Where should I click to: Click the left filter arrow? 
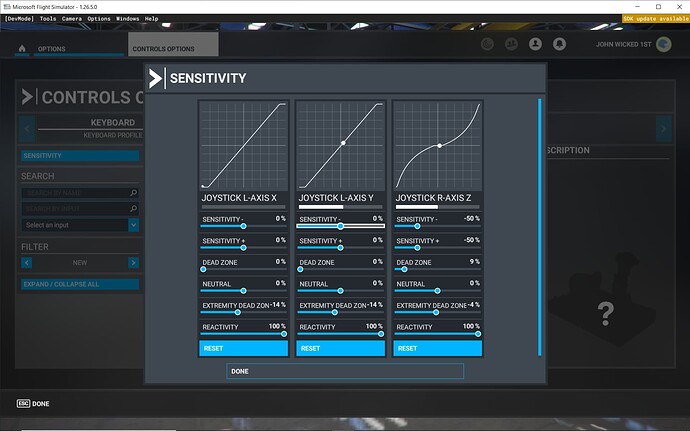(27, 262)
